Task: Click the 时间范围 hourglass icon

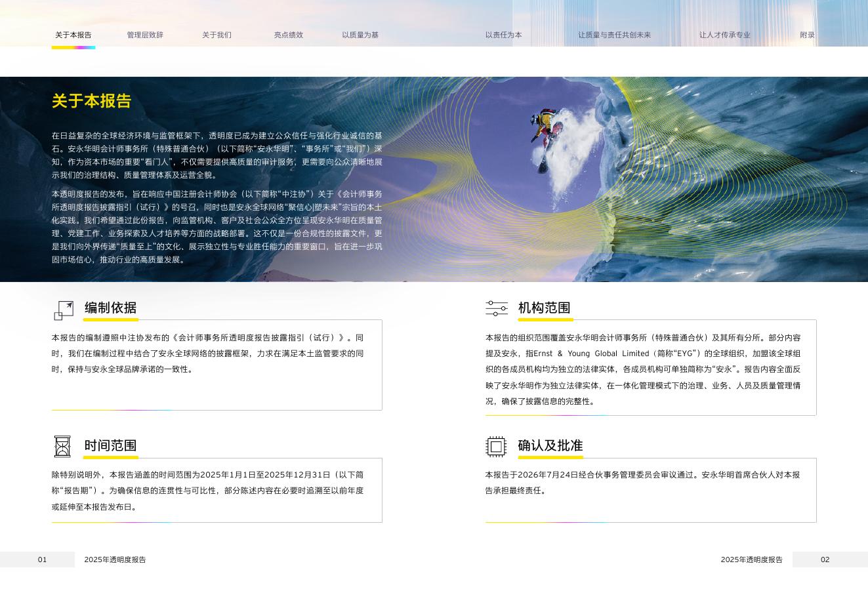Action: (x=62, y=447)
